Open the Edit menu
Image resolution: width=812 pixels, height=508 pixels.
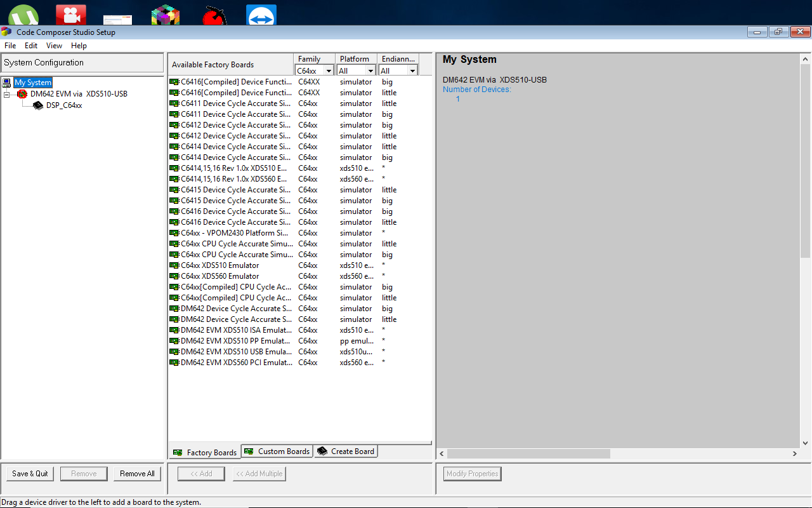31,46
